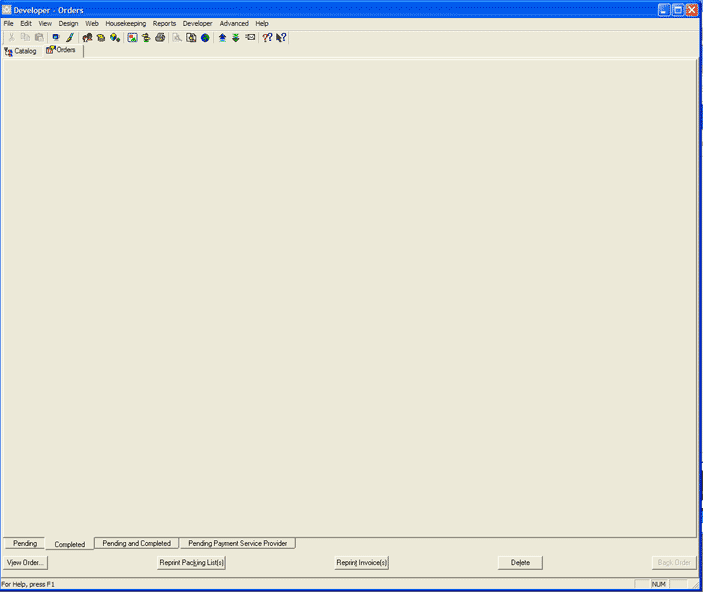Click the envelope mail icon in toolbar
Screen dimensions: 703x592
(250, 37)
